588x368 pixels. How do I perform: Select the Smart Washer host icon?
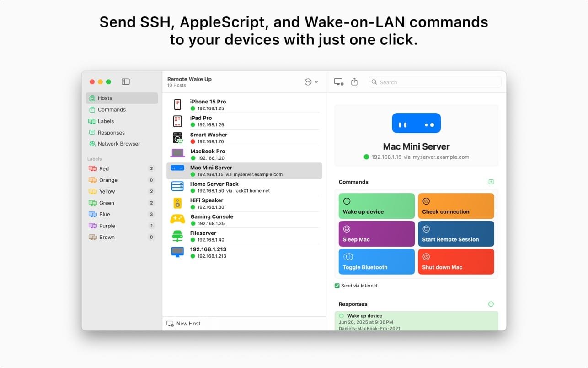tap(177, 138)
